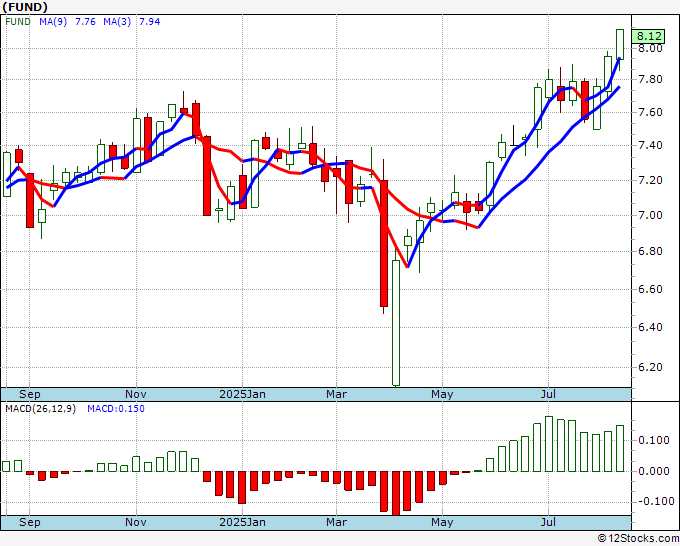
Task: Click the MACD:0.150 value label
Action: 116,409
